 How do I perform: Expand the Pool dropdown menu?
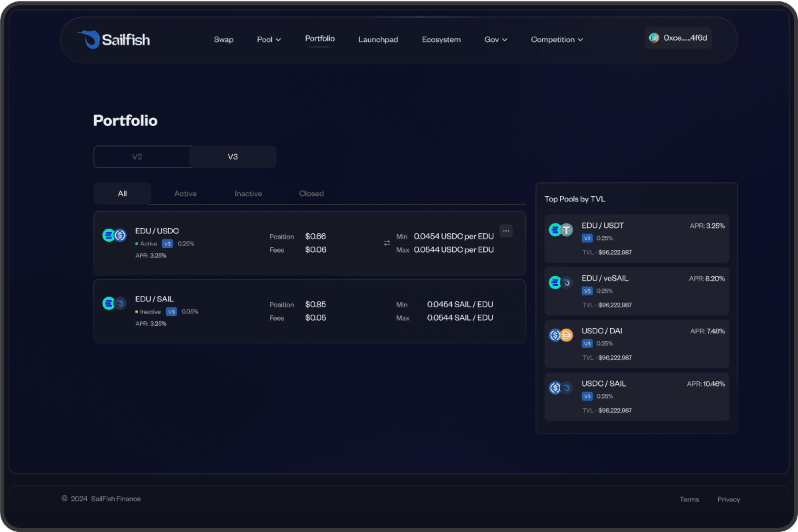tap(269, 39)
